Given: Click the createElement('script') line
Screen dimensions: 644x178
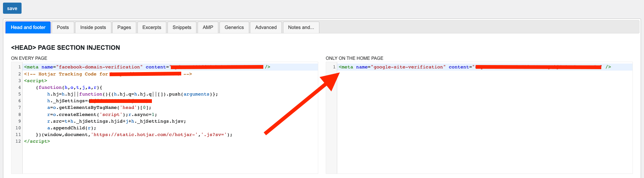Looking at the screenshot, I should coord(102,114).
